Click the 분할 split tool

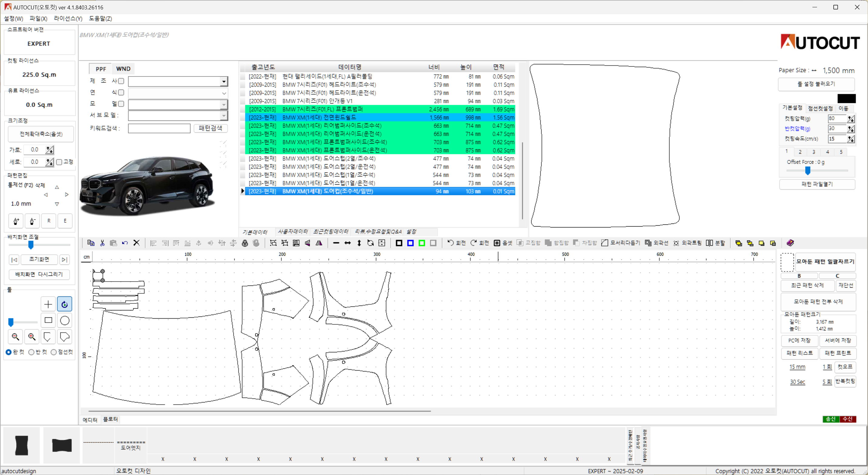[715, 243]
